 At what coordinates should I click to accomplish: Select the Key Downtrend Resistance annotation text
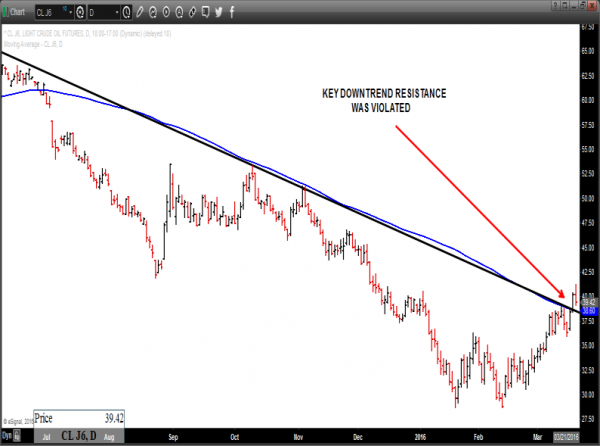(x=383, y=98)
